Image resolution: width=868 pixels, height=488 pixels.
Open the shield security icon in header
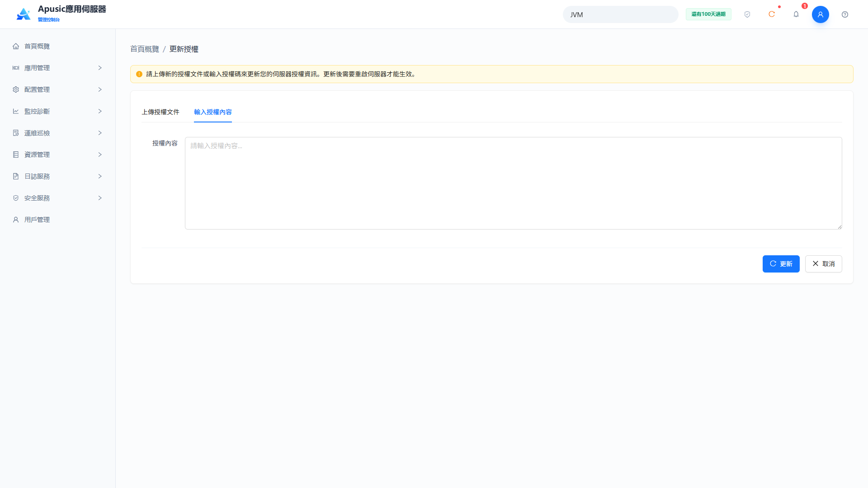point(747,14)
